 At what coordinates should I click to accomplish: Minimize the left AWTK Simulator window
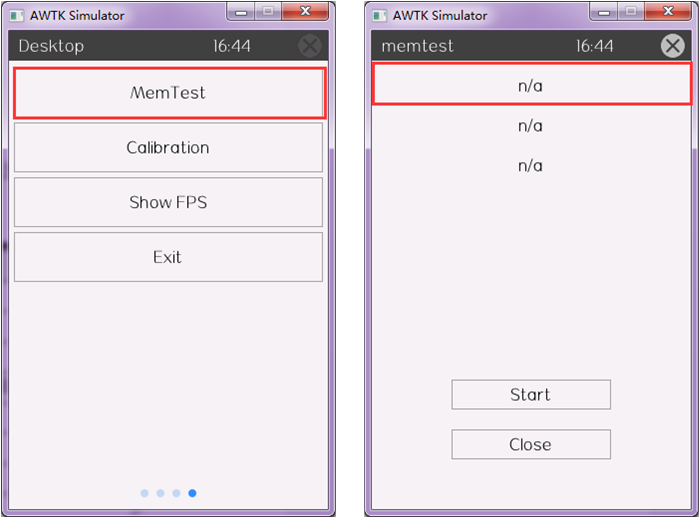(x=241, y=12)
